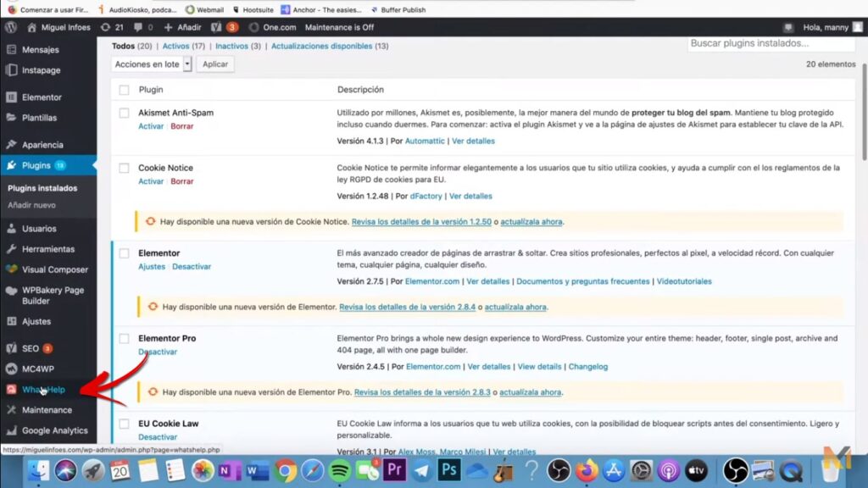868x488 pixels.
Task: Review Elementor version 2.8.4 details link
Action: pyautogui.click(x=408, y=307)
